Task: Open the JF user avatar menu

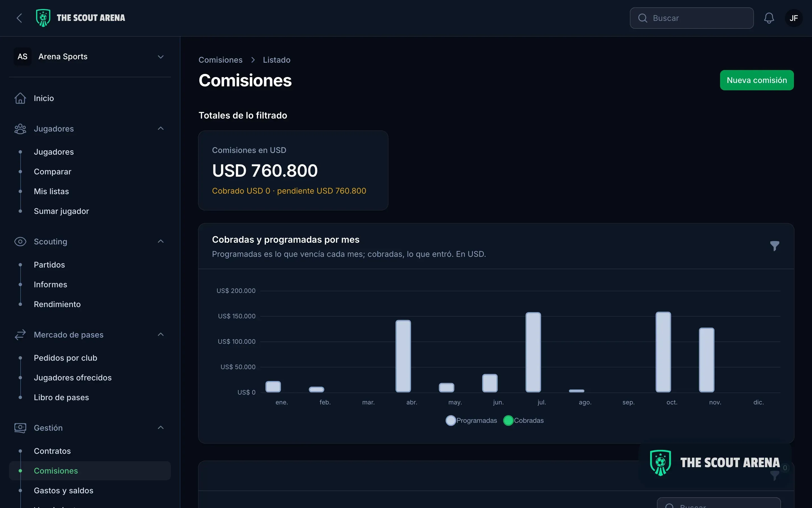Action: point(794,18)
